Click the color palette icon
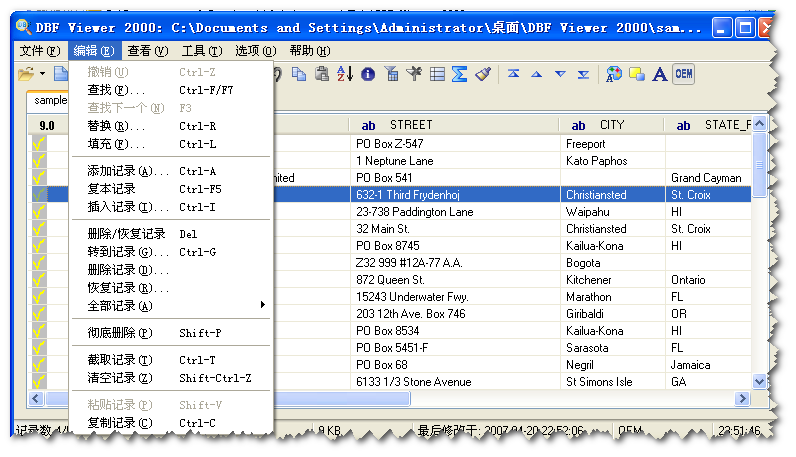 click(613, 74)
